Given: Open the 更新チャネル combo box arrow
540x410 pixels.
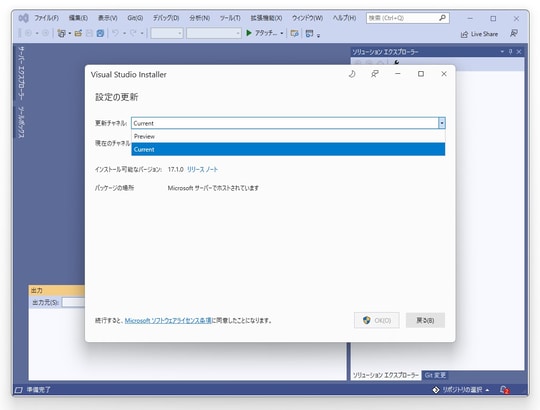Looking at the screenshot, I should tap(442, 123).
